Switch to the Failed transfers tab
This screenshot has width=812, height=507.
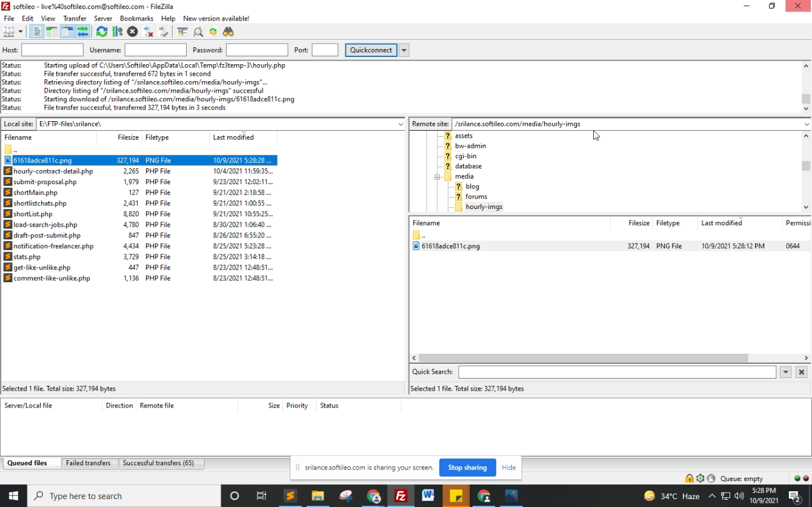(x=88, y=463)
